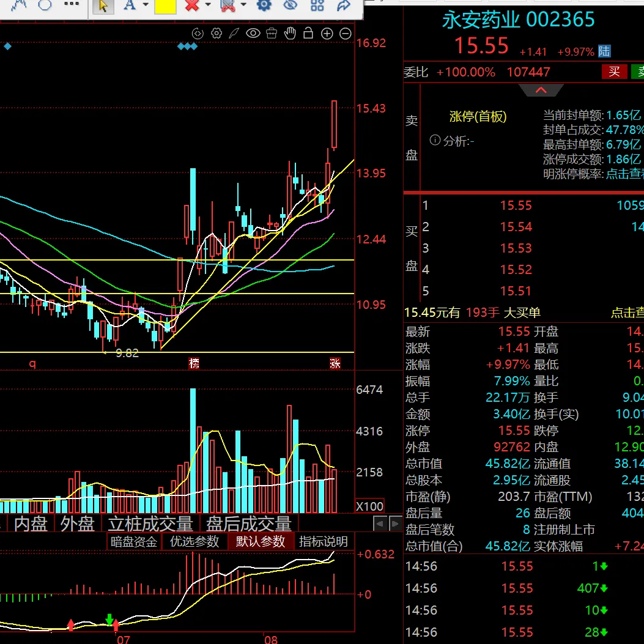Viewport: 644px width, 644px height.
Task: Toggle the chart eye visibility icon
Action: (253, 33)
